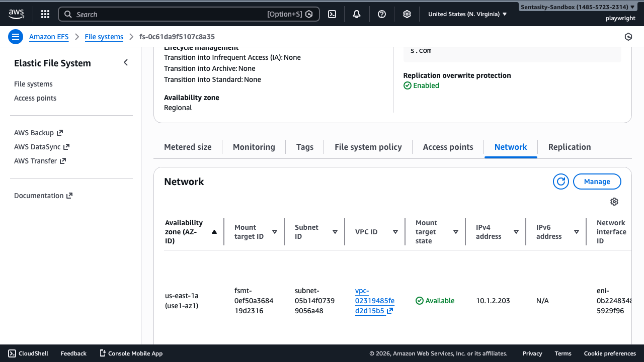Collapse the Elastic File System sidebar
Viewport: 644px width, 362px height.
(125, 62)
